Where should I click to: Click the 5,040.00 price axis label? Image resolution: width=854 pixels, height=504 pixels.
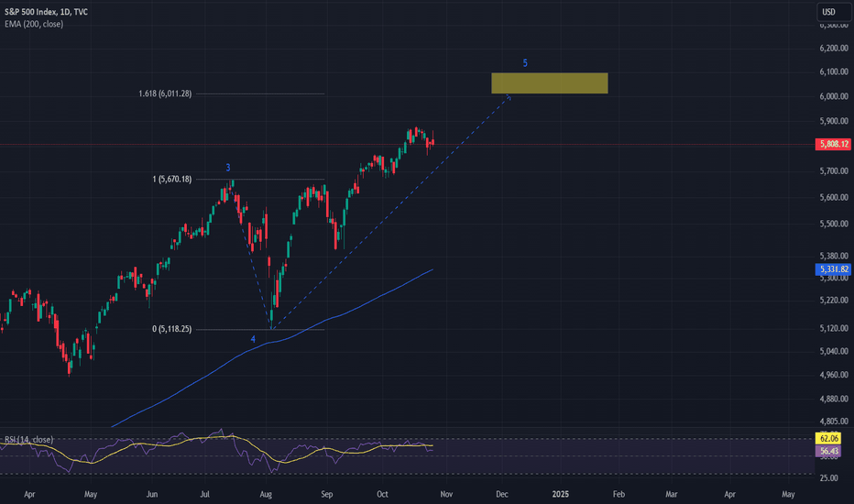834,352
